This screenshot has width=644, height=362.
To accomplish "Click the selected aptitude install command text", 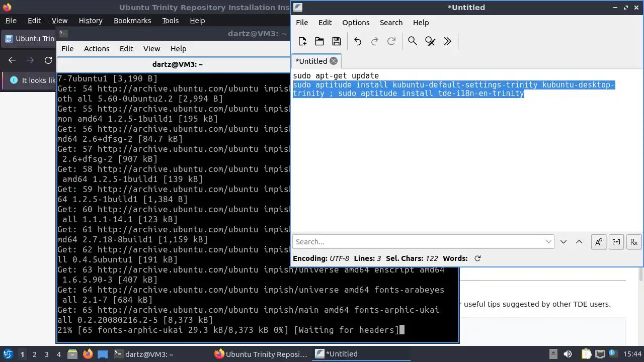I will [453, 89].
